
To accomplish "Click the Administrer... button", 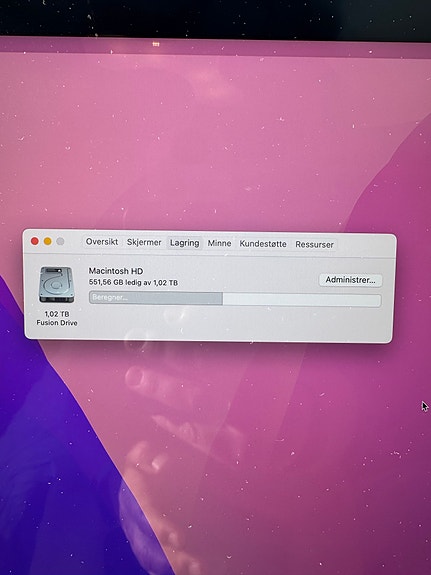I will pyautogui.click(x=350, y=280).
